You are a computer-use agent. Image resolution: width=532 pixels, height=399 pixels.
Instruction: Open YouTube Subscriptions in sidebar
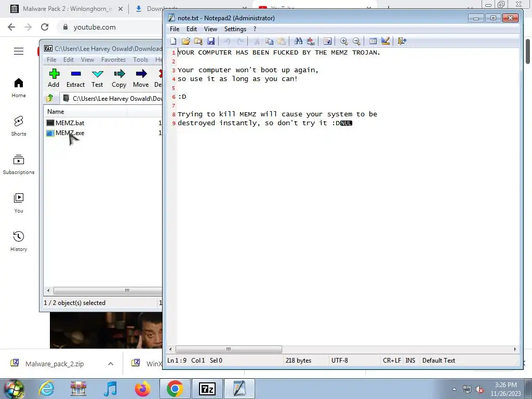point(19,165)
